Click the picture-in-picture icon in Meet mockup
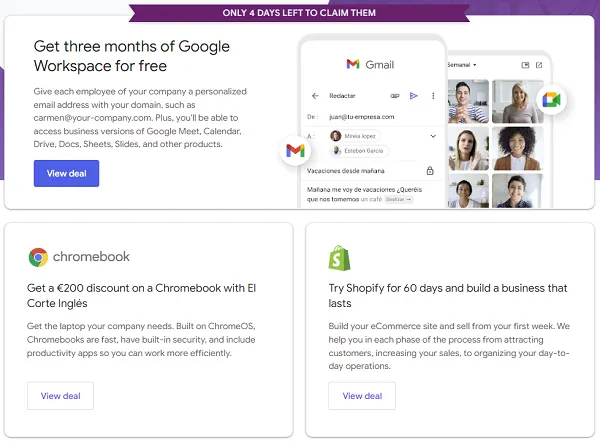This screenshot has width=600, height=448. [525, 65]
